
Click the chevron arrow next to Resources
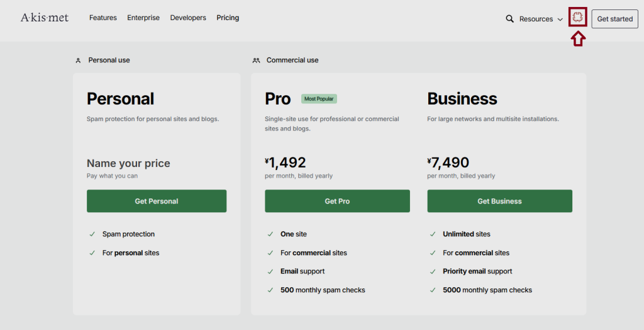(x=560, y=20)
